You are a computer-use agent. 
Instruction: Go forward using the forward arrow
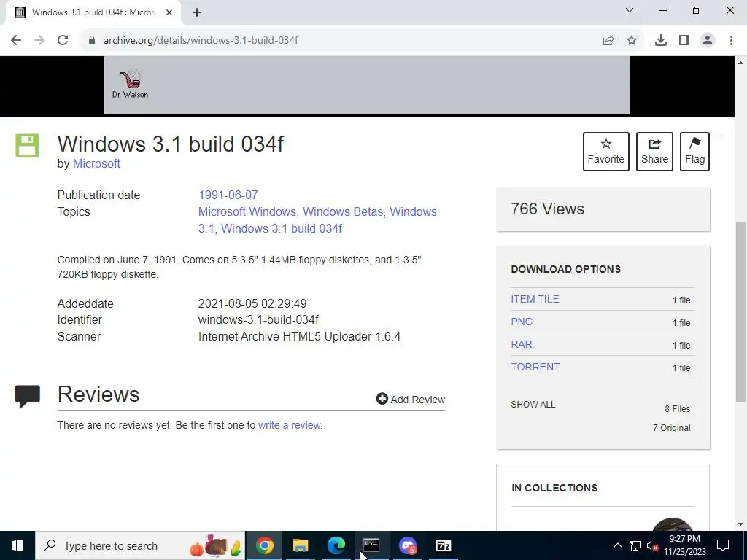pos(39,41)
